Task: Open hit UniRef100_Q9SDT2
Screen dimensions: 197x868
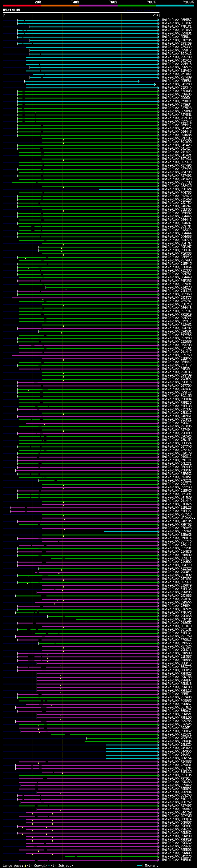Action: click(177, 50)
